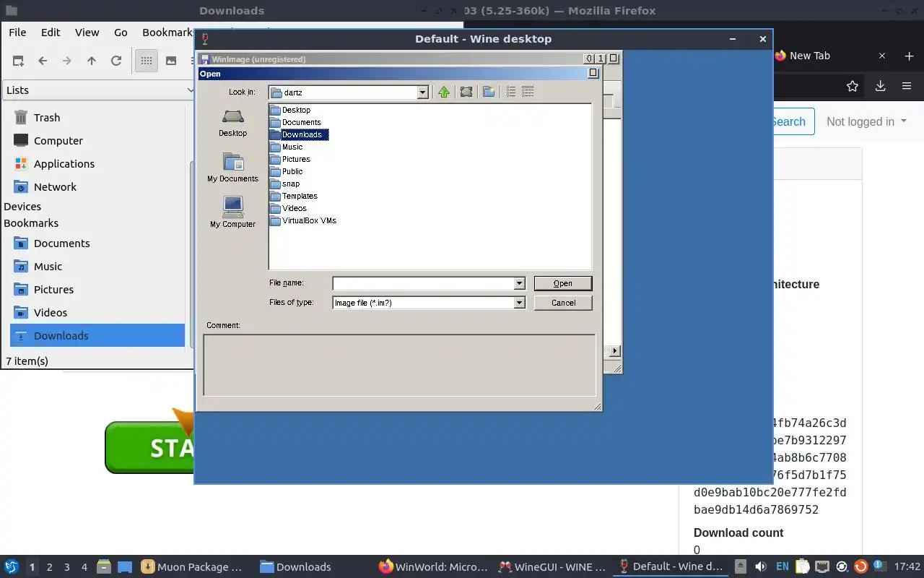This screenshot has height=578, width=924.
Task: Open the File menu in file manager
Action: tap(17, 32)
